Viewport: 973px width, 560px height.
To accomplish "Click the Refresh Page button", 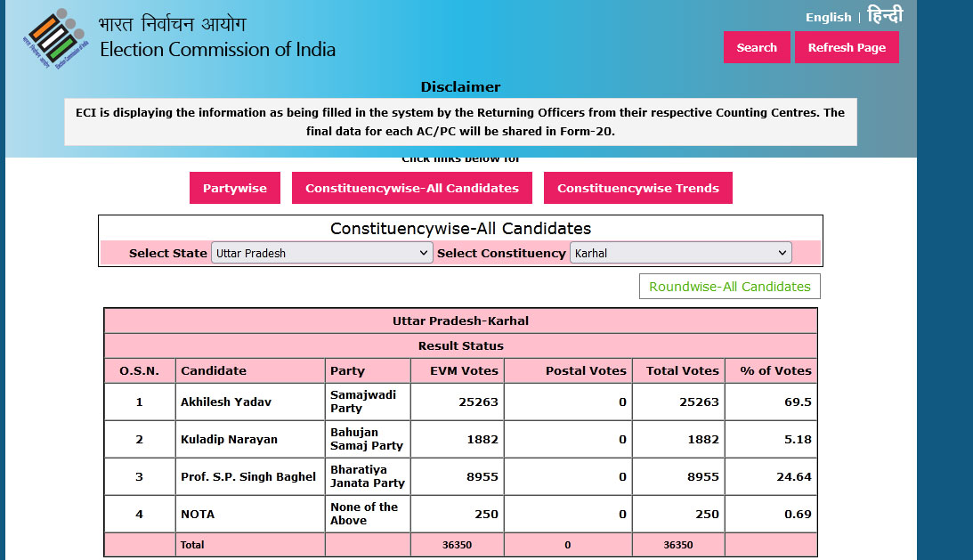I will tap(847, 47).
